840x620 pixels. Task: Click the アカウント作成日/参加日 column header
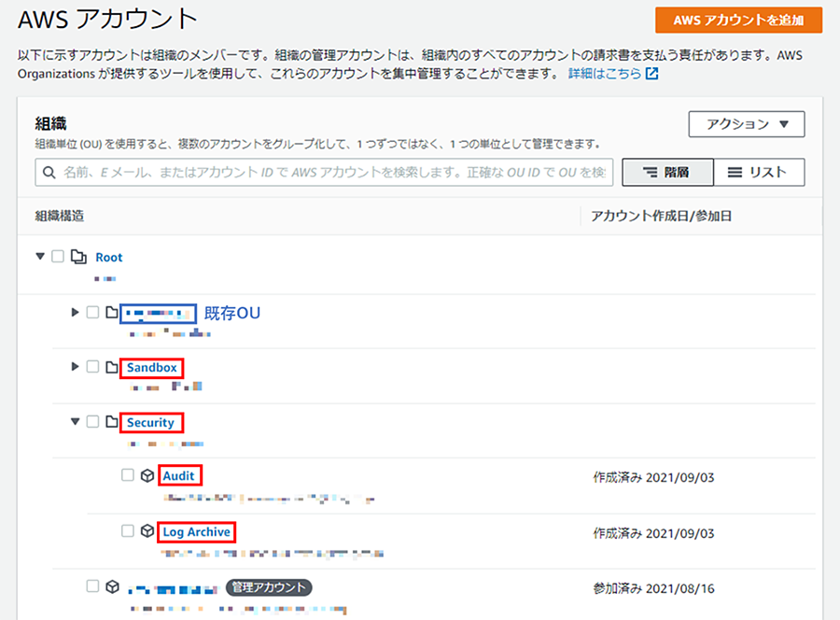661,216
